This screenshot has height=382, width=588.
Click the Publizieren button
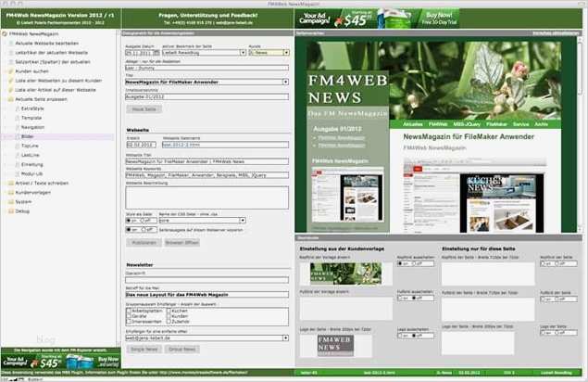144,243
